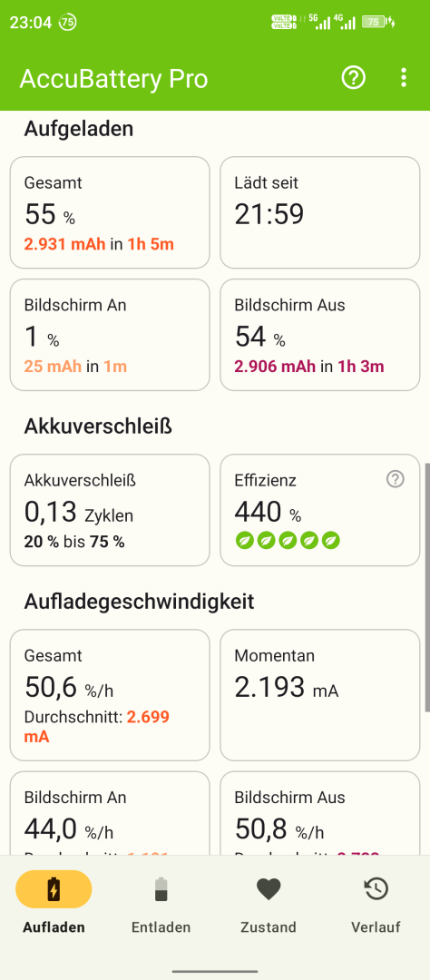Tap the green leaf efficiency rating icons
The height and width of the screenshot is (980, 430).
point(288,540)
